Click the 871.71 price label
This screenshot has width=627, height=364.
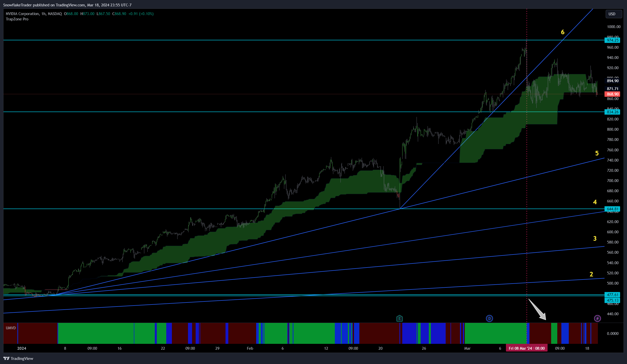coord(612,89)
